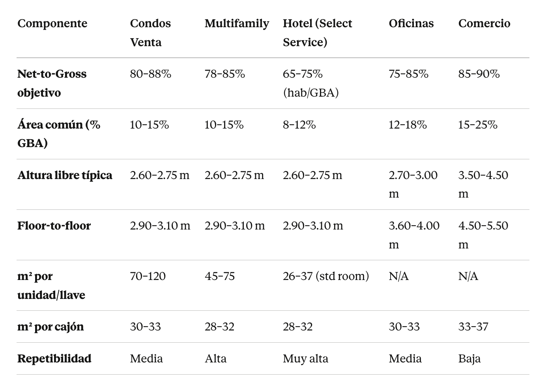Click the Multifamily column header

(237, 23)
